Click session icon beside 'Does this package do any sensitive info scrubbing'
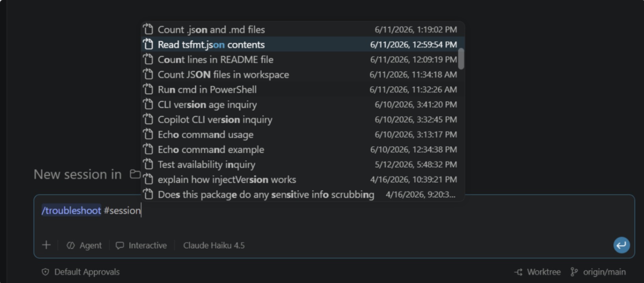 (x=148, y=194)
